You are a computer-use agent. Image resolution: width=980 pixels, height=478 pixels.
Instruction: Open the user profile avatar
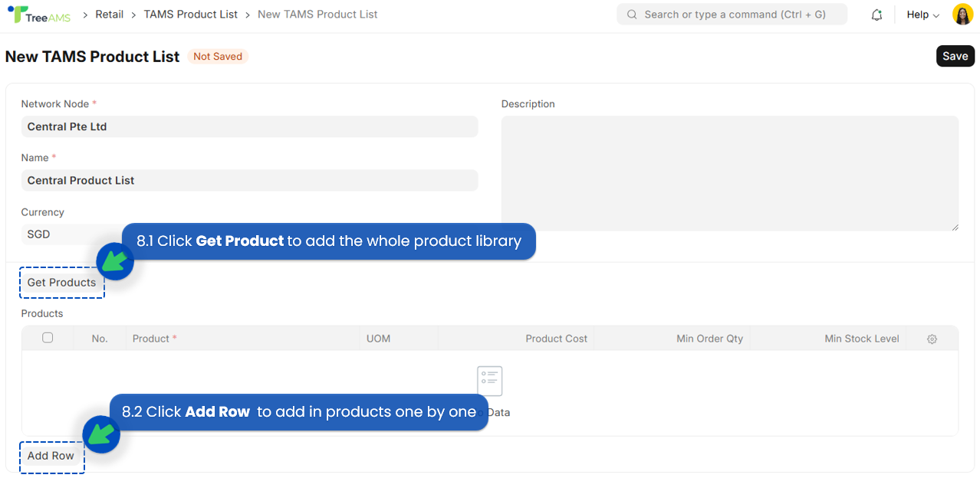(x=962, y=15)
